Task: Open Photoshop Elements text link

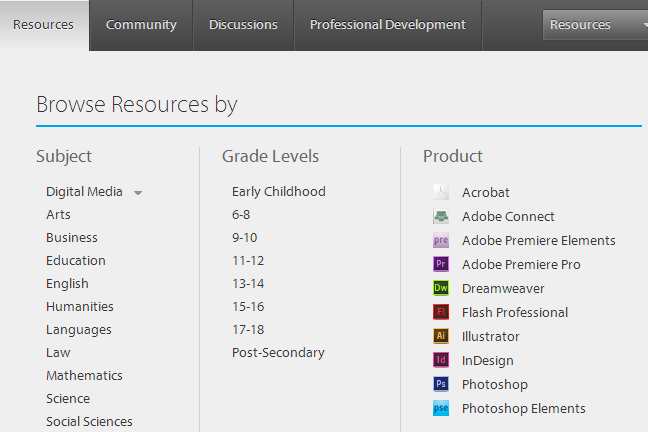Action: [x=524, y=408]
